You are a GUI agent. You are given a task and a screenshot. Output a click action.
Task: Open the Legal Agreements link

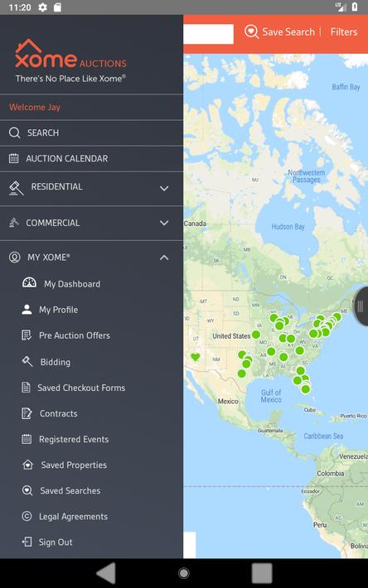pos(73,517)
